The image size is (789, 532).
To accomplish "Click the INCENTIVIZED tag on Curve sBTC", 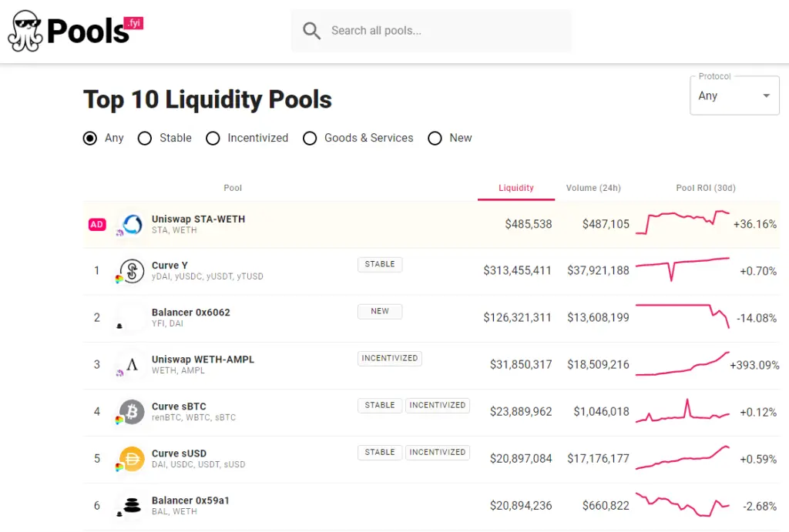I will [x=438, y=405].
